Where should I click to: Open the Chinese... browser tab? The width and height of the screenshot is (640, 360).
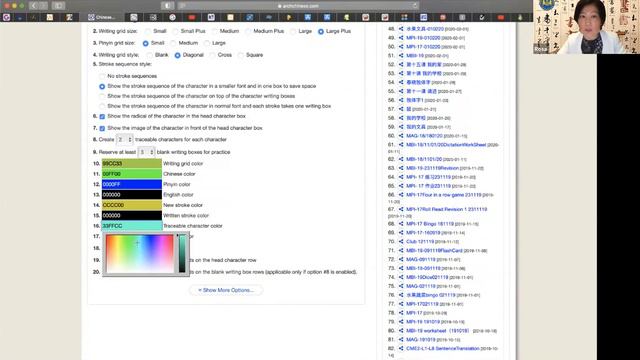click(102, 17)
